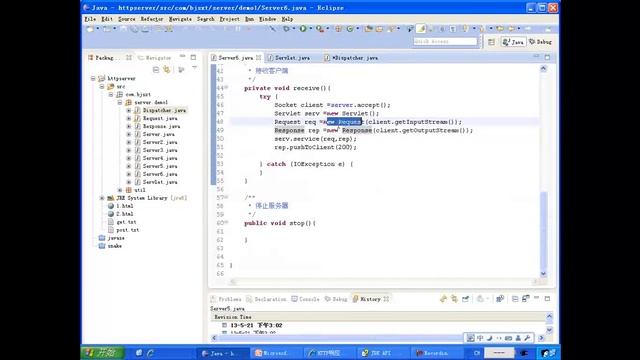Toggle Mark Occurrences in the toolbar

click(x=422, y=29)
